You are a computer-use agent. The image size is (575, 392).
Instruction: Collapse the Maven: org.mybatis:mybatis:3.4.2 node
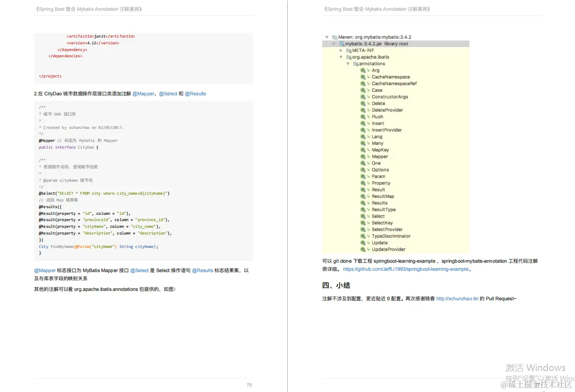tap(327, 37)
